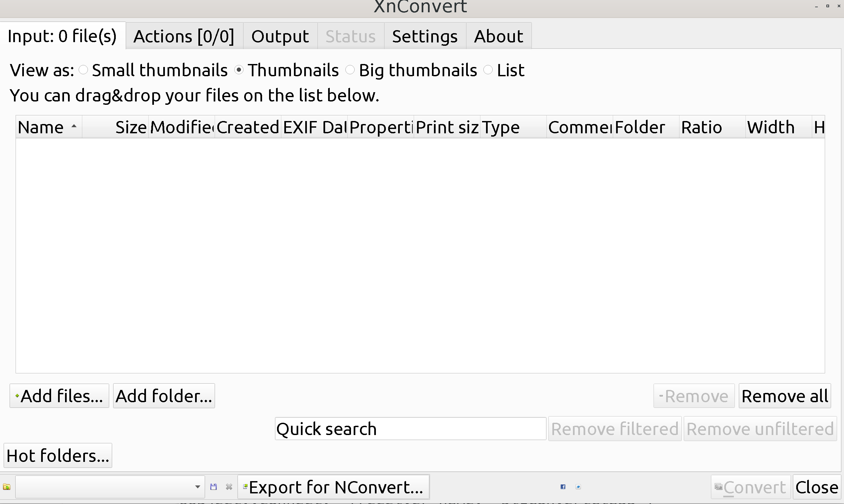
Task: Click the Comment column header
Action: 580,127
